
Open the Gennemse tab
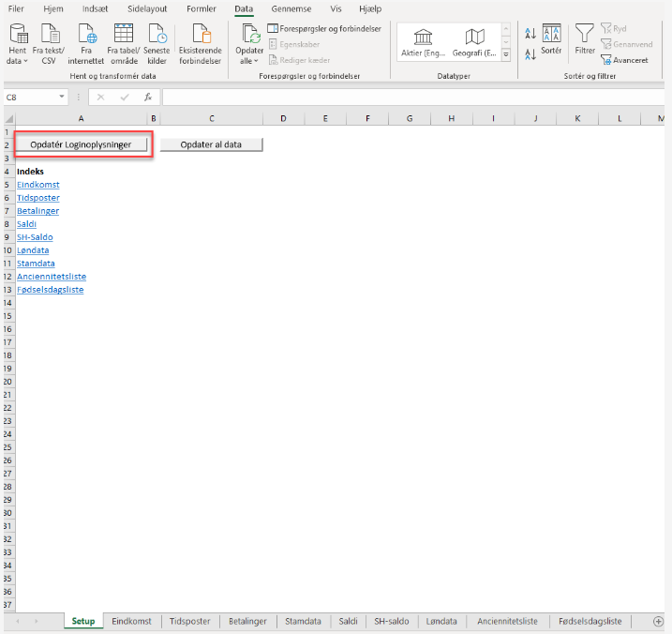pos(291,8)
